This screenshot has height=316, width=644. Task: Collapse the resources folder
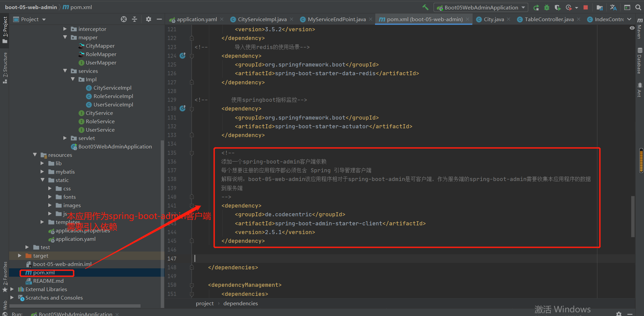tap(35, 155)
